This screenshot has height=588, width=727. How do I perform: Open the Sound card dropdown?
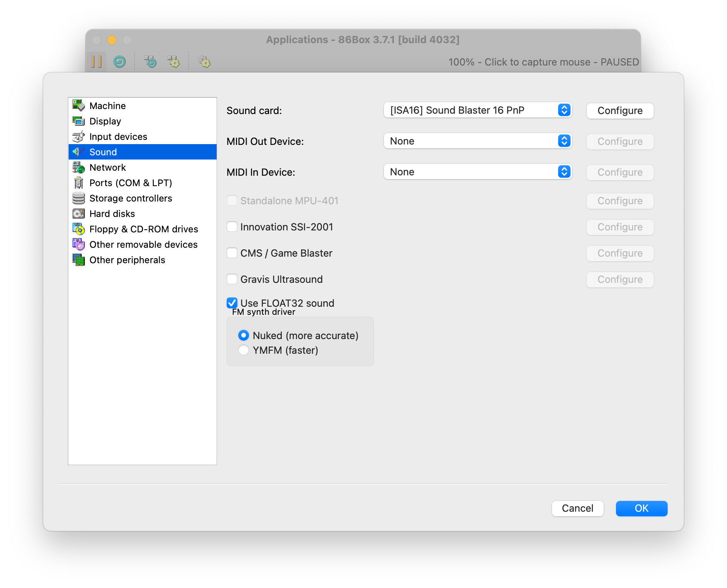click(478, 110)
